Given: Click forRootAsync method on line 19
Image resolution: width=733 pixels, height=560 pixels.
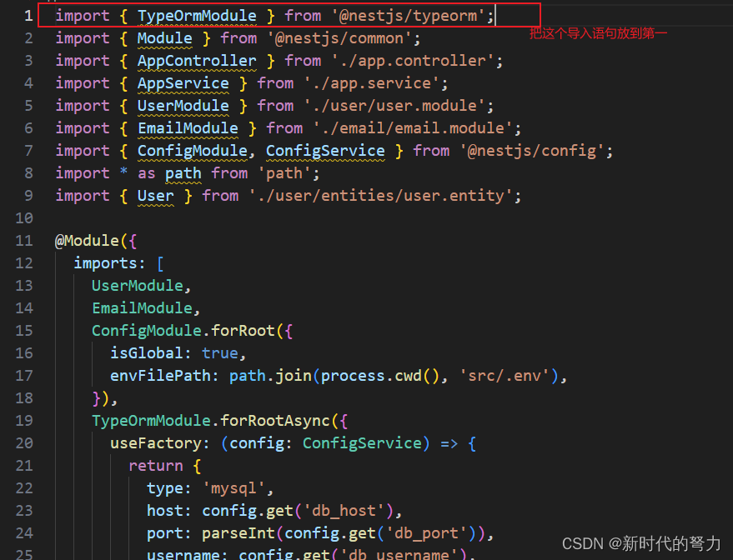Looking at the screenshot, I should coord(275,420).
